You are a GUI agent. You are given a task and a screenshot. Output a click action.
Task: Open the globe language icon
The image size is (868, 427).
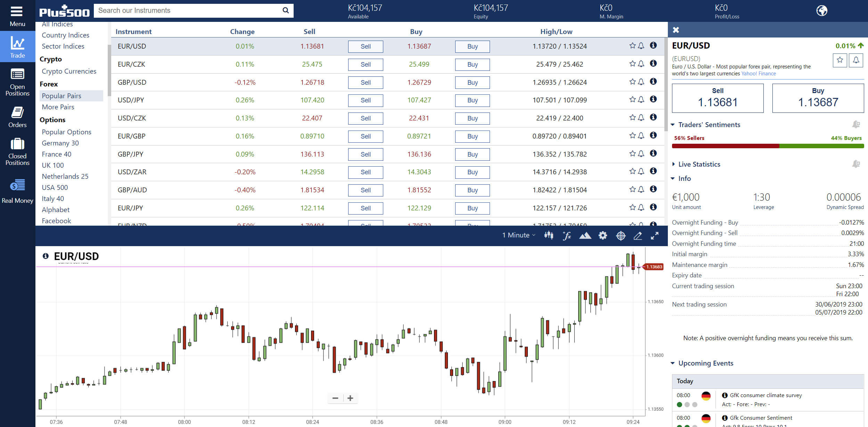822,11
